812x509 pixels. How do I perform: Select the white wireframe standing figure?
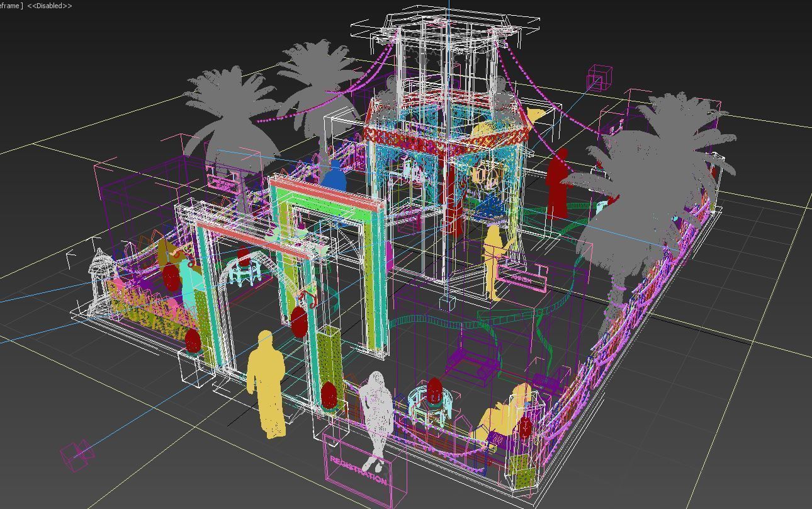point(376,420)
